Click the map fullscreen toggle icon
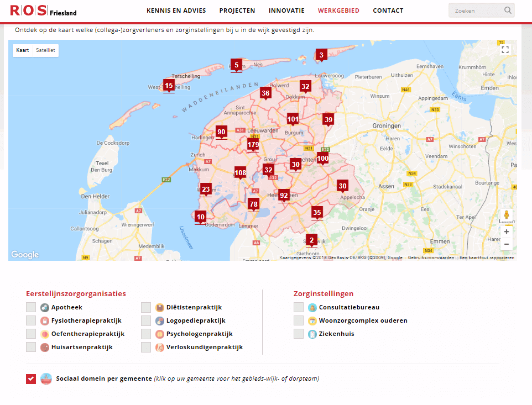 click(x=505, y=50)
